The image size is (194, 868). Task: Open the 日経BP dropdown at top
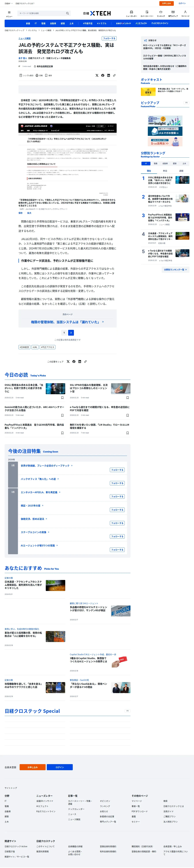point(9,3)
